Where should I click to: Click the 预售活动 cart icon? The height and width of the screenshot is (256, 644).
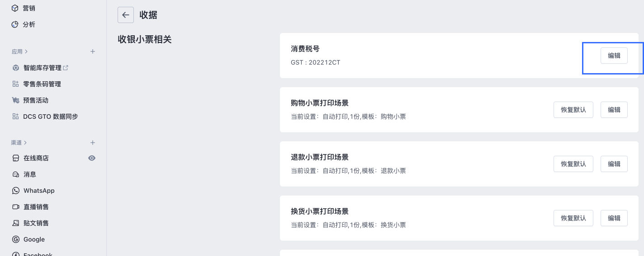[16, 100]
